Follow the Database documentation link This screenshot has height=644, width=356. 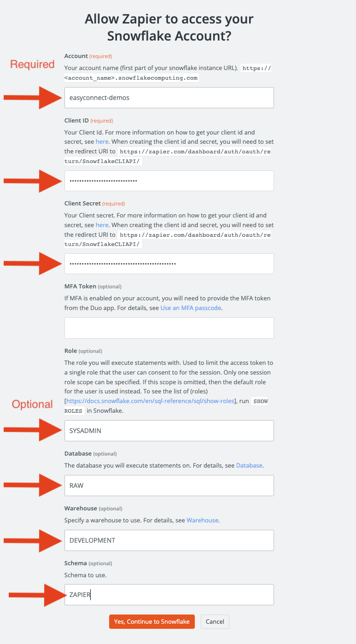(249, 465)
